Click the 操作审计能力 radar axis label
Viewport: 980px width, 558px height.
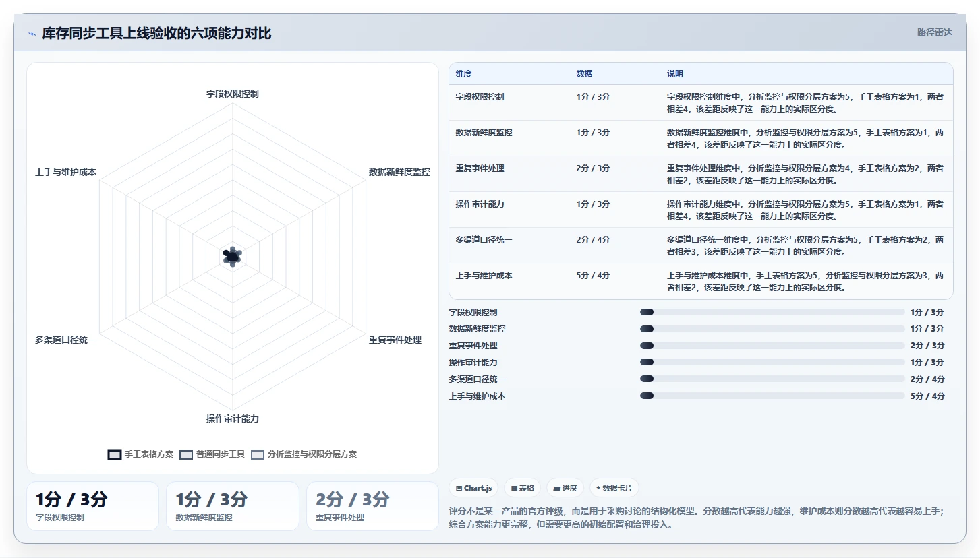pos(233,418)
